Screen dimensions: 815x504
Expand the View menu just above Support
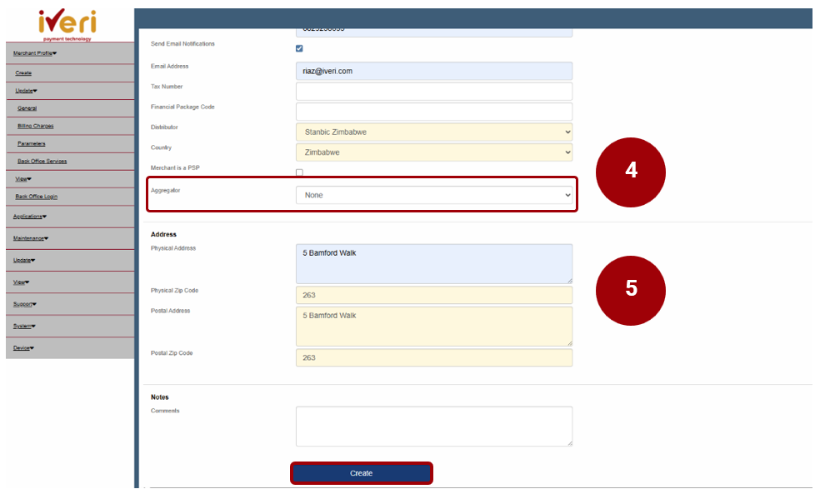coord(22,282)
